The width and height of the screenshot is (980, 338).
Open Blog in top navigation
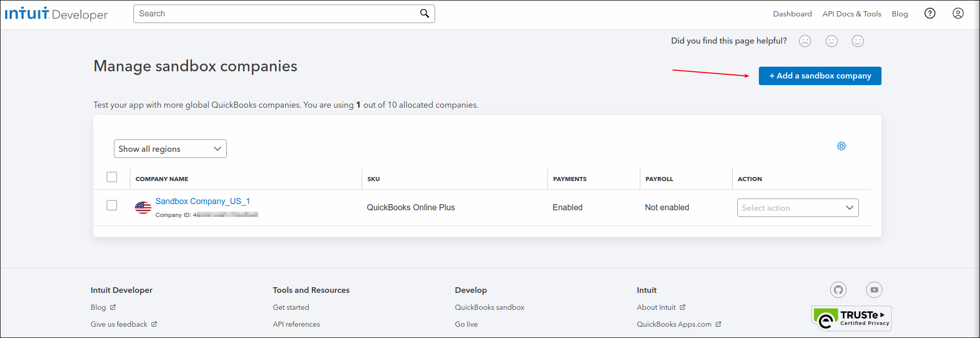pyautogui.click(x=899, y=14)
